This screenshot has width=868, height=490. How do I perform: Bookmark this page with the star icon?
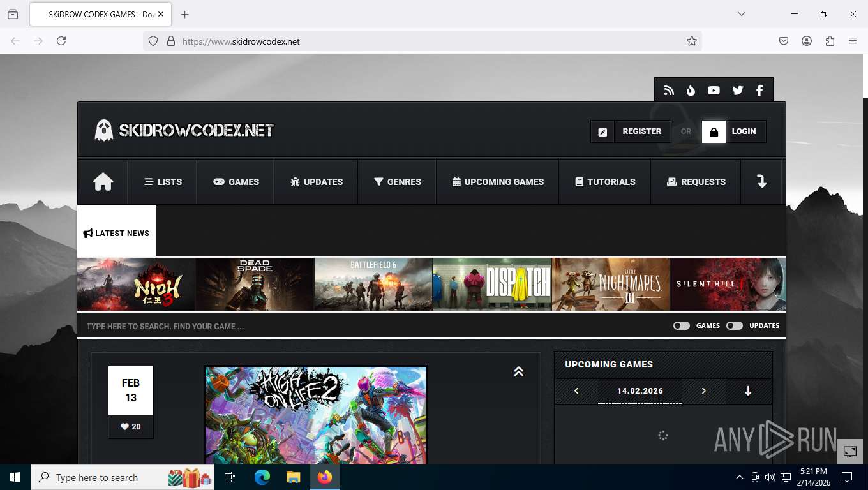pyautogui.click(x=692, y=41)
